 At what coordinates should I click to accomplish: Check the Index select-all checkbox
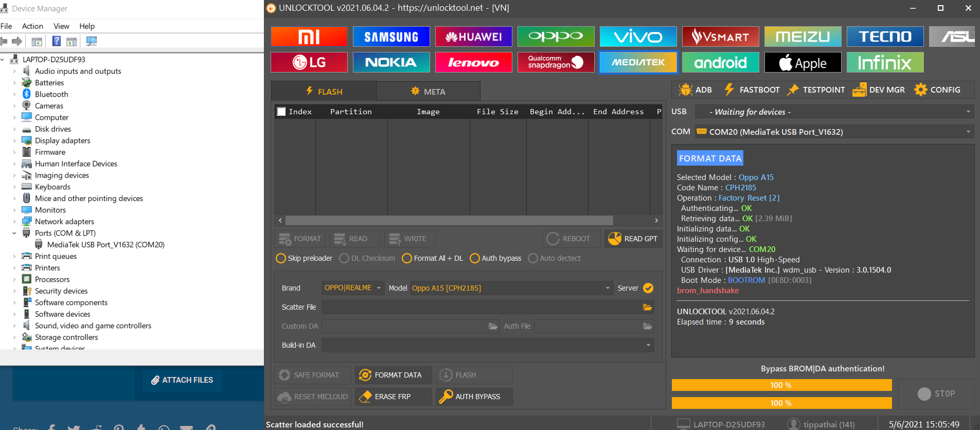click(281, 112)
